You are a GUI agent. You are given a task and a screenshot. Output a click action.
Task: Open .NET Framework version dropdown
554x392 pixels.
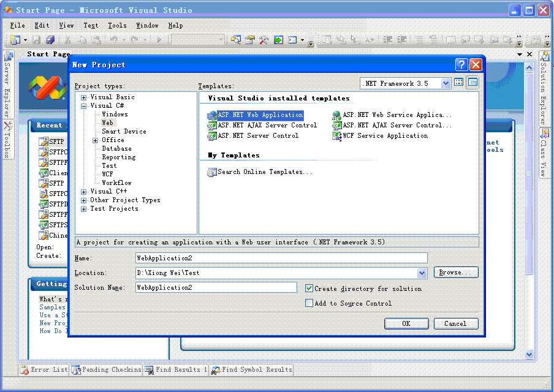[x=446, y=84]
